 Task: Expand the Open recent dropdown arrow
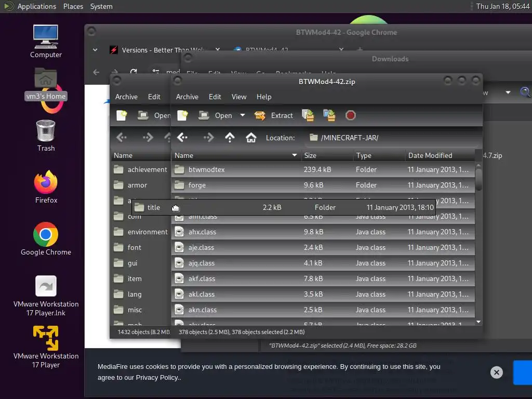[x=243, y=115]
